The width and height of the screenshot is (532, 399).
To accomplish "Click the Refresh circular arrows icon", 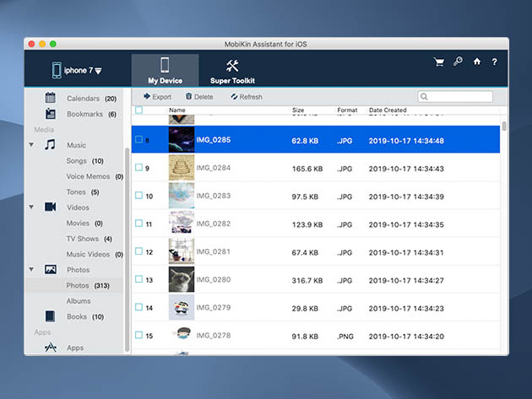I will tap(234, 97).
